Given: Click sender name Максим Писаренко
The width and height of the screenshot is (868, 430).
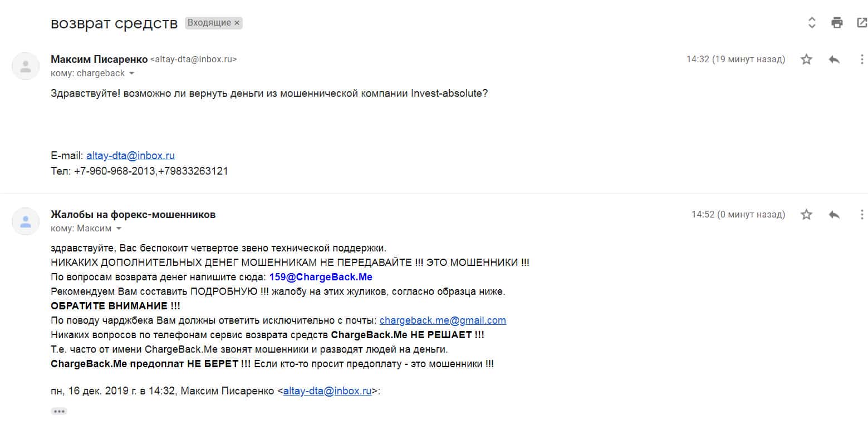Looking at the screenshot, I should tap(99, 59).
